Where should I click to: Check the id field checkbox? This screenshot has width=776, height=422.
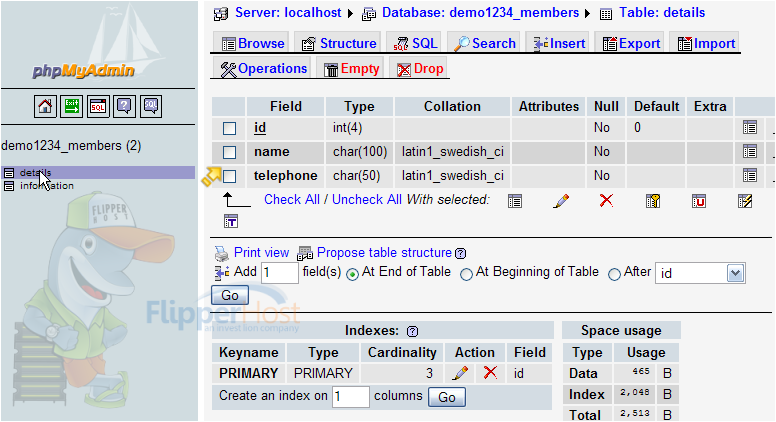pos(229,128)
